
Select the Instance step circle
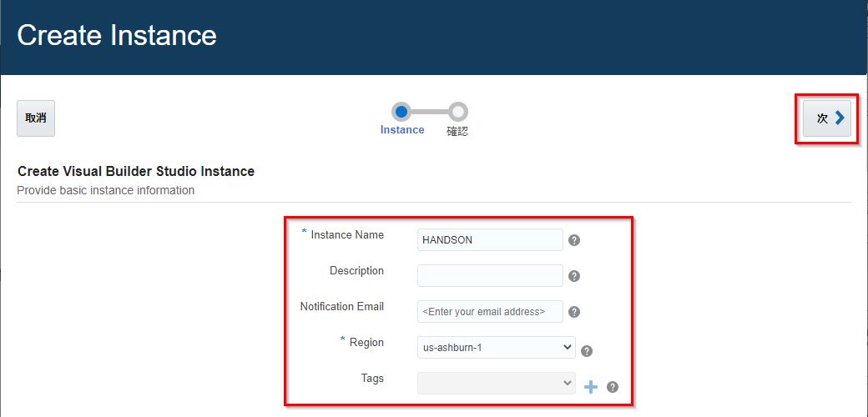401,112
